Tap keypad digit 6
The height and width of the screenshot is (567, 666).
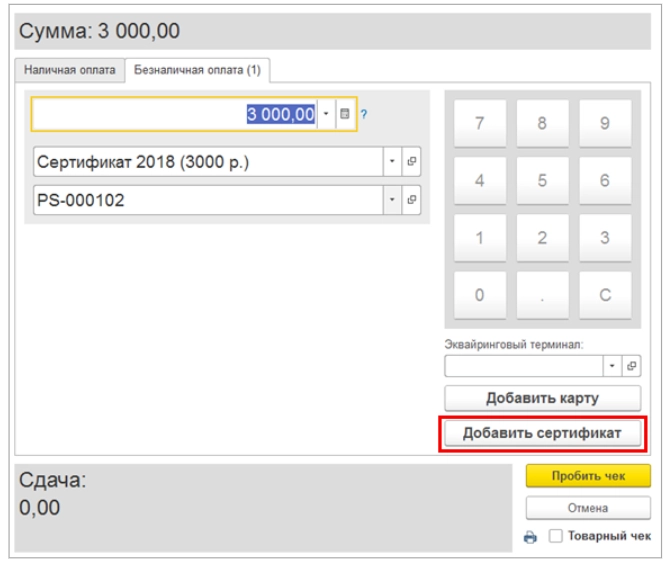[x=605, y=181]
